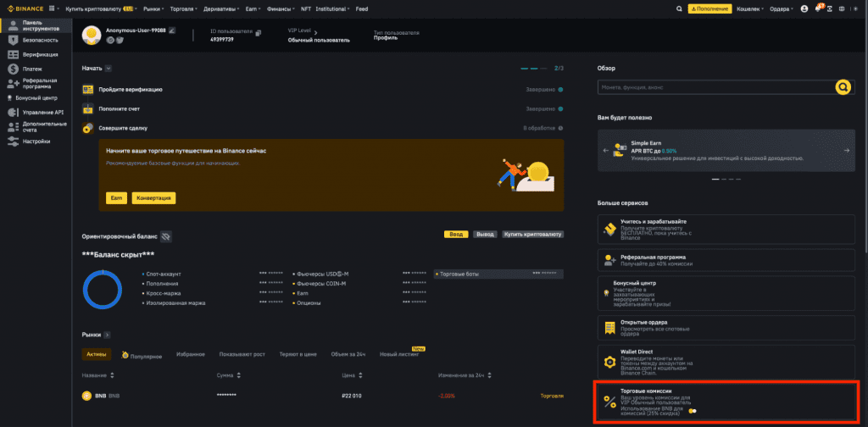
Task: Click the Earn button in banner
Action: (x=116, y=198)
